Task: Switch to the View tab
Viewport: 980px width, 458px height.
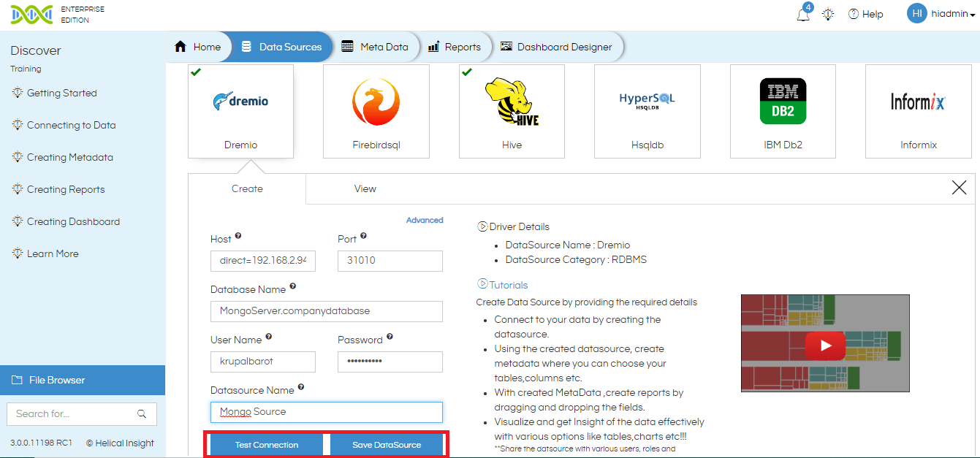Action: (365, 188)
